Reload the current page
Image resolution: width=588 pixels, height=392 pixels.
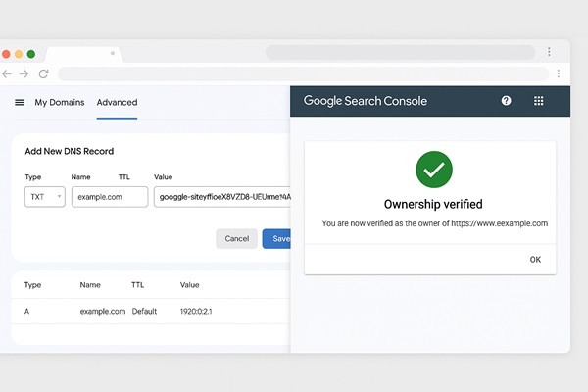44,73
